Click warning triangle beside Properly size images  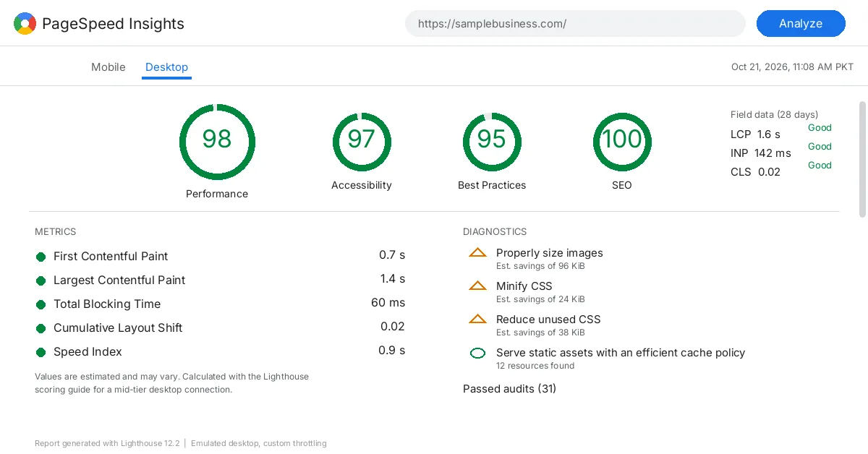(477, 253)
